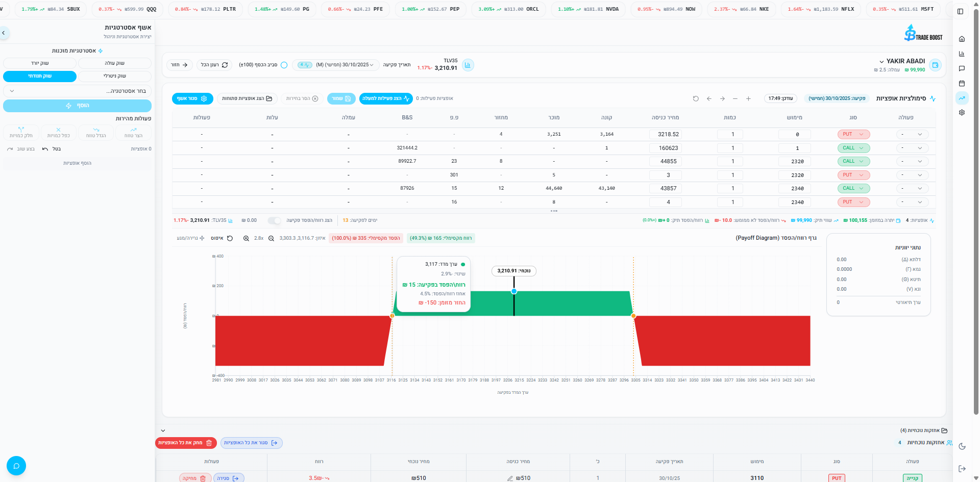This screenshot has height=482, width=980.
Task: Open CALL type dropdown in 160623 price row
Action: pyautogui.click(x=853, y=148)
